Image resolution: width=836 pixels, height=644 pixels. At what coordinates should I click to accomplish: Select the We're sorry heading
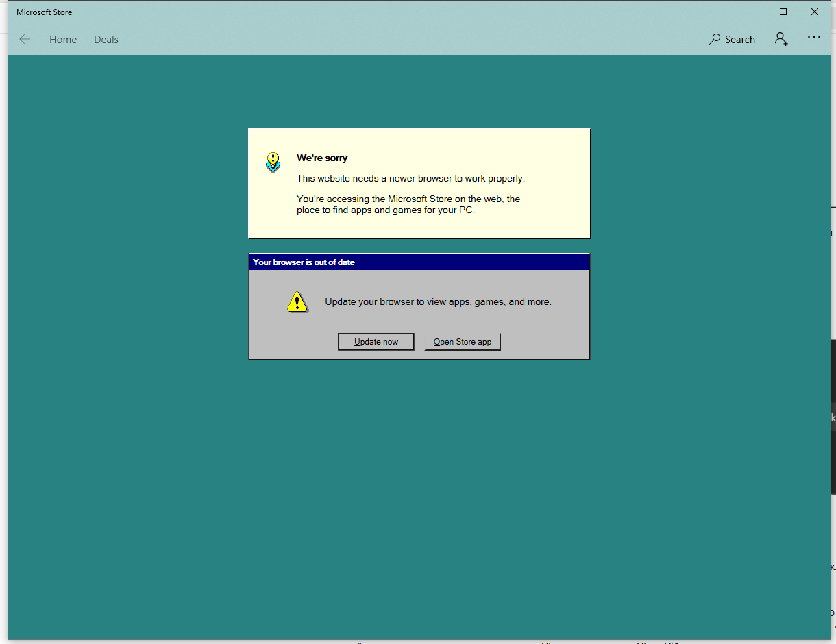(322, 158)
